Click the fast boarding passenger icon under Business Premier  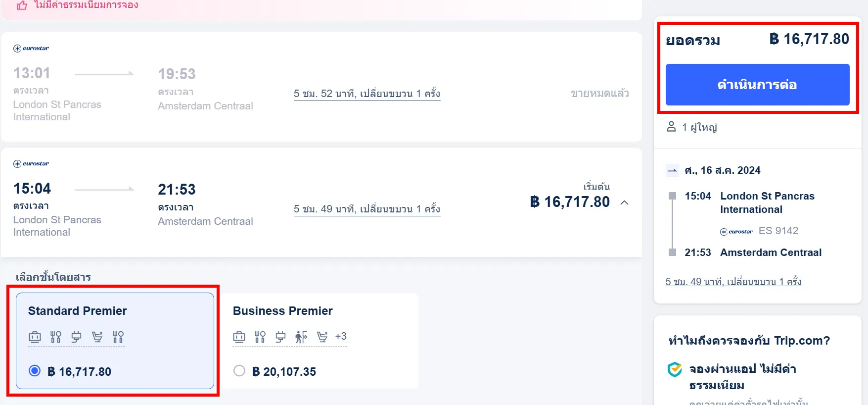point(301,336)
